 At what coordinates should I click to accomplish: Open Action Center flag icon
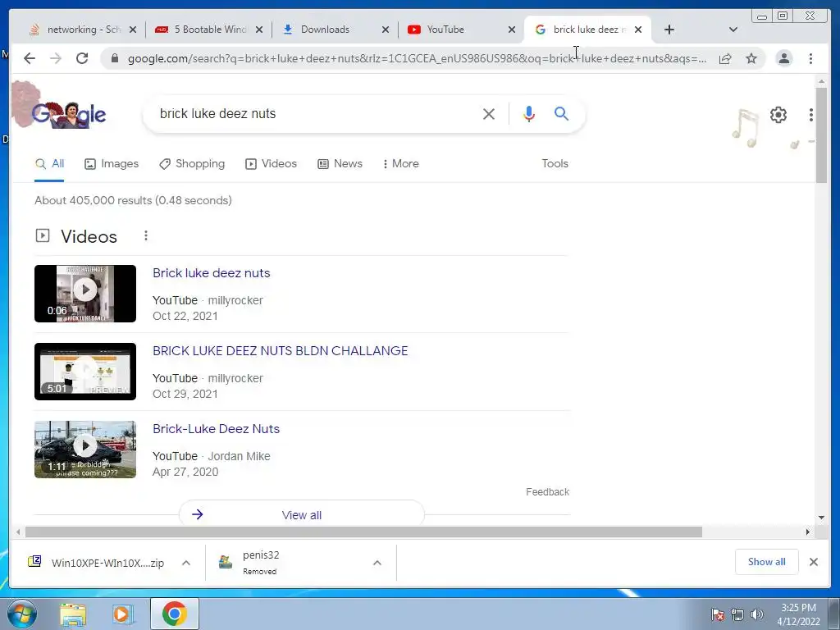click(718, 614)
